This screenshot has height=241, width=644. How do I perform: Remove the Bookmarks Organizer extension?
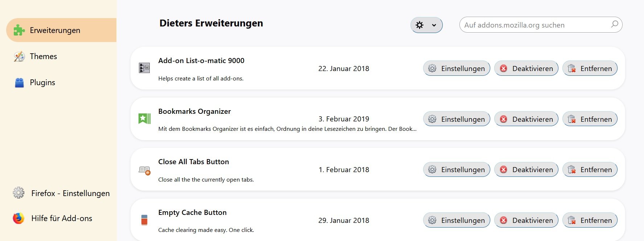(x=590, y=119)
